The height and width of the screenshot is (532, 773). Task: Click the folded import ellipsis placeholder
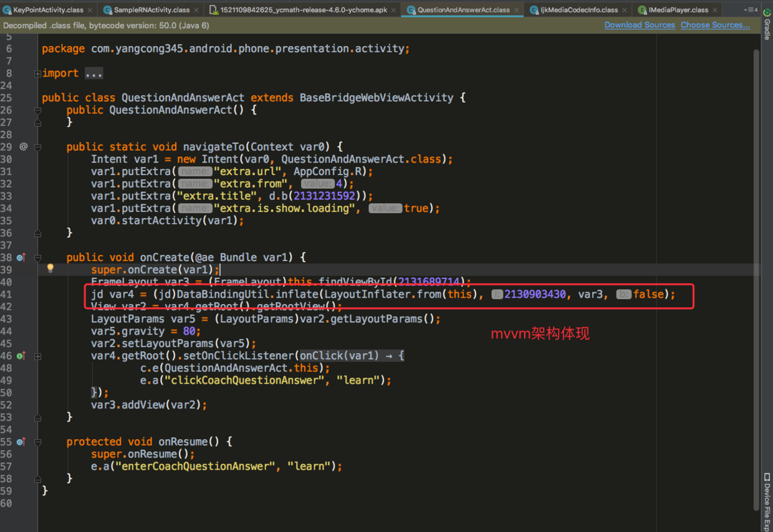(94, 73)
